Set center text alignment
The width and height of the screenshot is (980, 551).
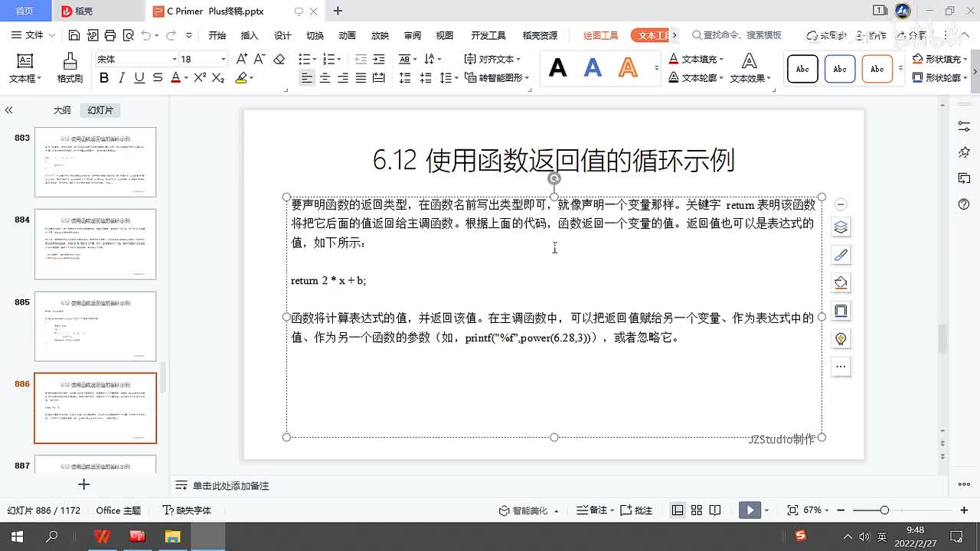point(325,77)
